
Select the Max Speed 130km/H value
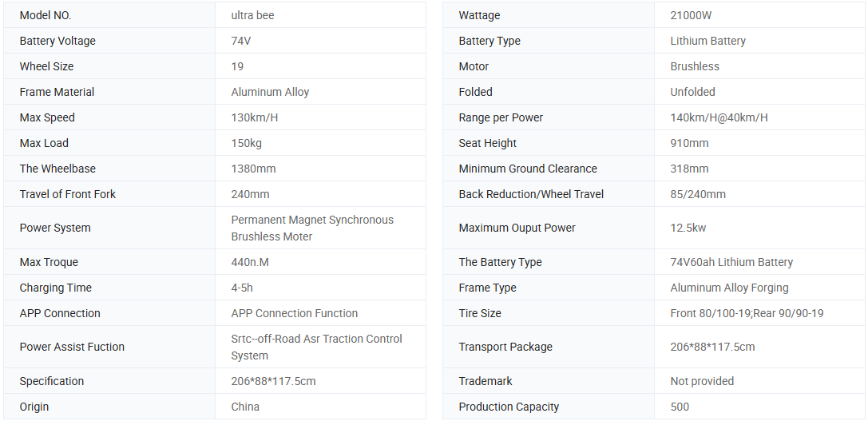click(x=254, y=117)
